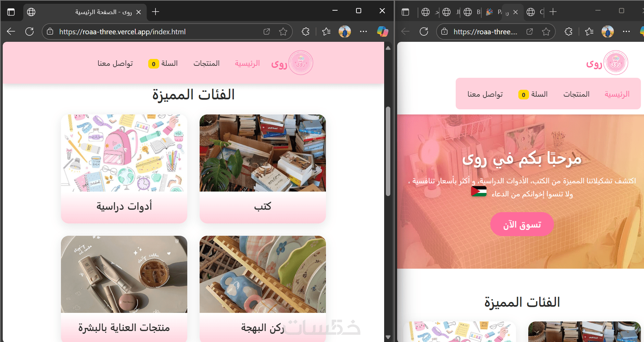The image size is (644, 342).
Task: Open الرئيسية link in right page navbar
Action: click(x=617, y=94)
